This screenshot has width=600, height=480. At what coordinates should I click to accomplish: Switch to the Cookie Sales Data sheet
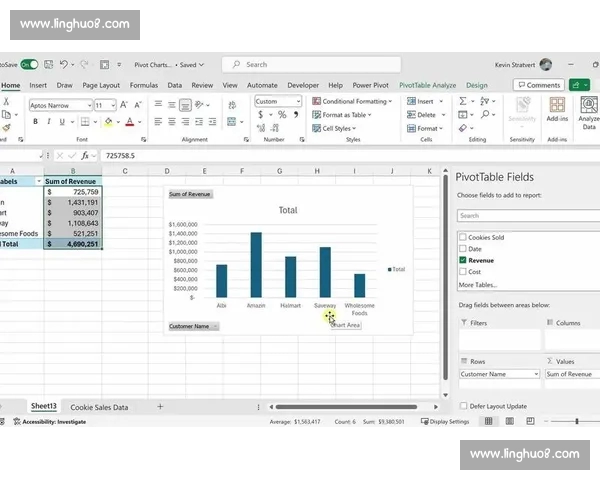tap(99, 407)
